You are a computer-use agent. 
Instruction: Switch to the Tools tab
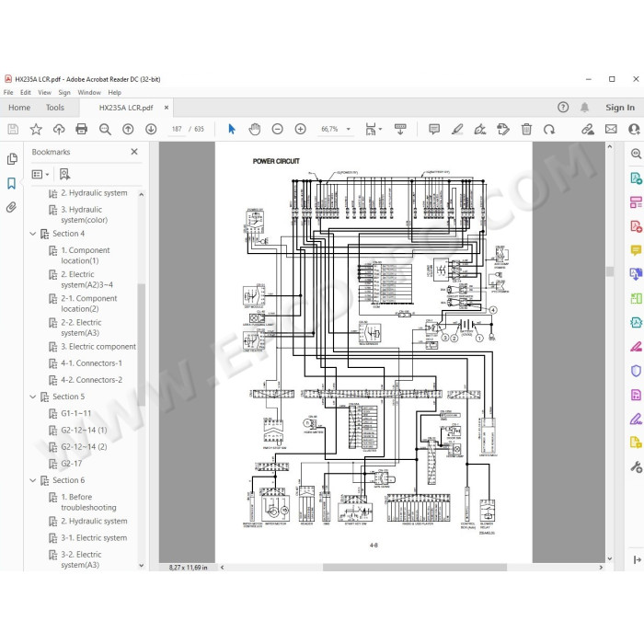[55, 108]
